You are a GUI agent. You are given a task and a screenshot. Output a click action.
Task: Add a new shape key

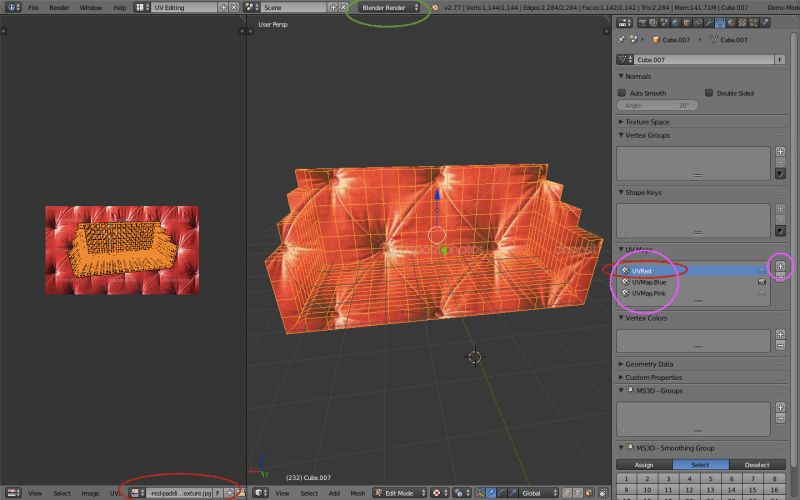pos(780,208)
